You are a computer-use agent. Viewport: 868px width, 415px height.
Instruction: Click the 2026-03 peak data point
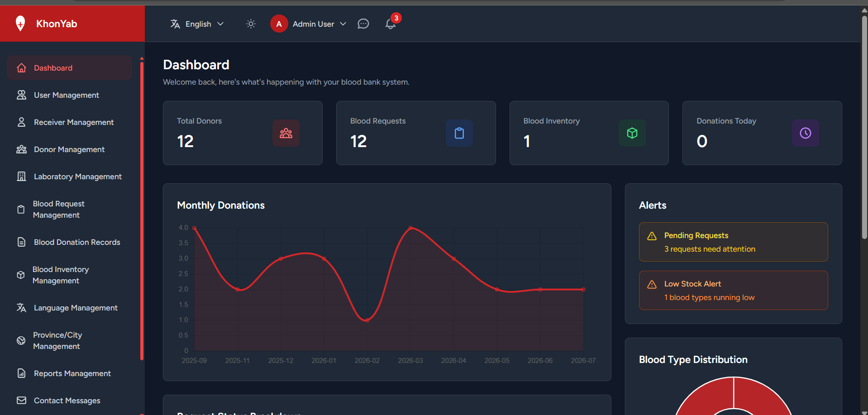tap(410, 228)
